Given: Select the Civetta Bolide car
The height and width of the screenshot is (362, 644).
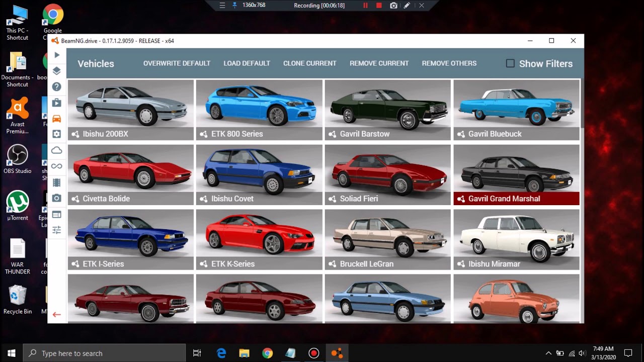Looking at the screenshot, I should click(x=131, y=174).
